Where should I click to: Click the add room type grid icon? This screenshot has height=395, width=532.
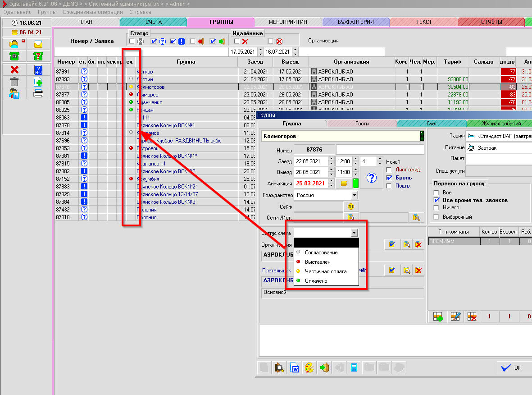coord(437,317)
